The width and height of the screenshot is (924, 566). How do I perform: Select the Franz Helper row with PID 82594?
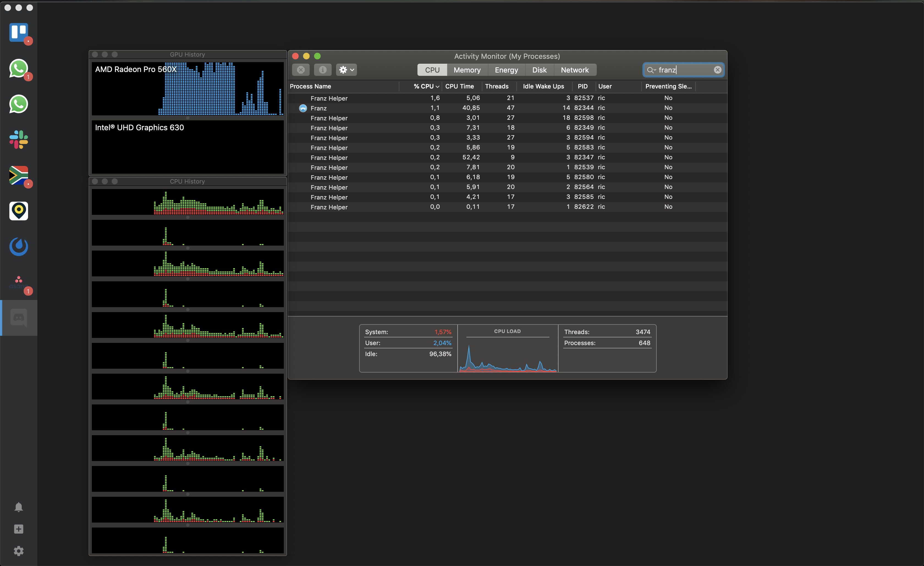(507, 138)
